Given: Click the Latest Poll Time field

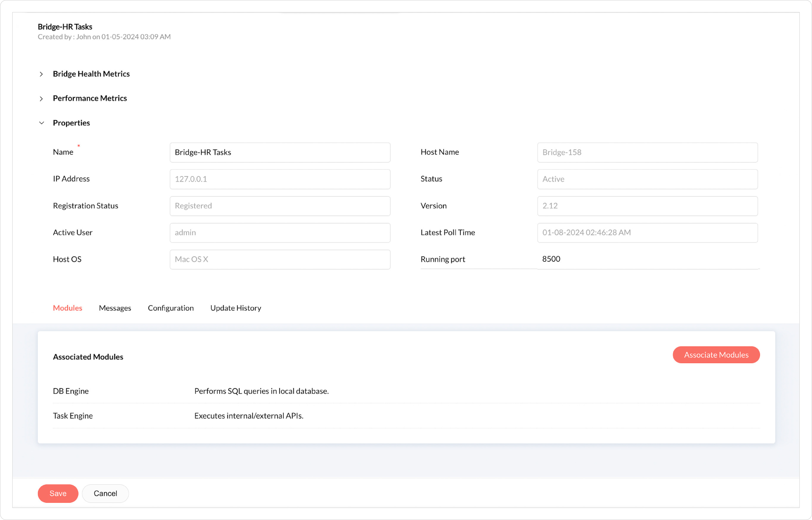Looking at the screenshot, I should tap(647, 233).
